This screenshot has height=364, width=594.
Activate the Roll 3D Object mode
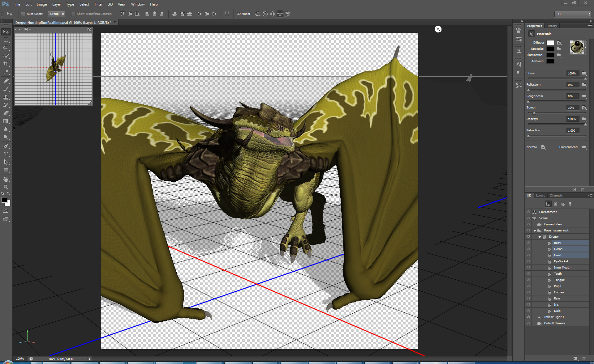click(265, 14)
